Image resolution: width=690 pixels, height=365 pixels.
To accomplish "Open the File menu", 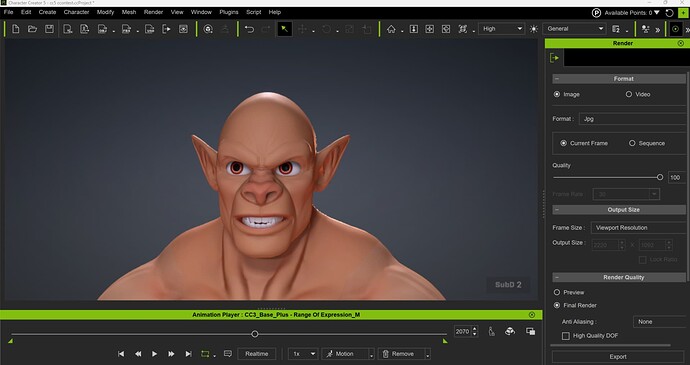I will click(x=8, y=12).
